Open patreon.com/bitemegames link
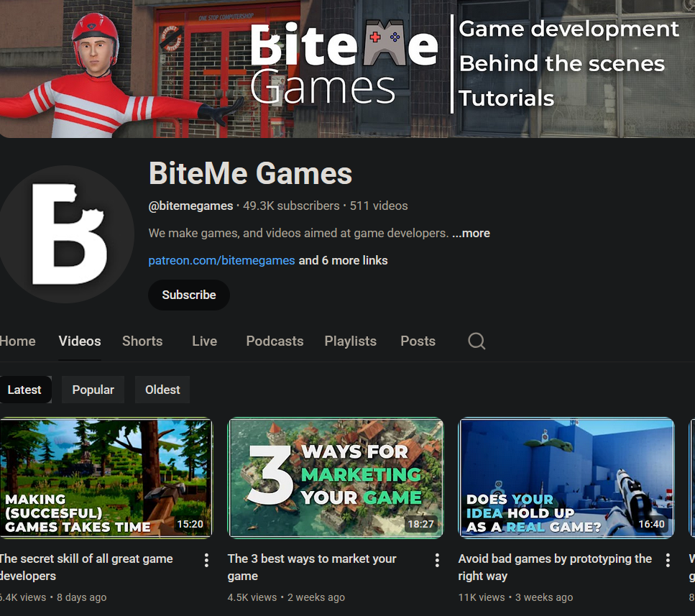Viewport: 695px width, 616px height. point(221,261)
